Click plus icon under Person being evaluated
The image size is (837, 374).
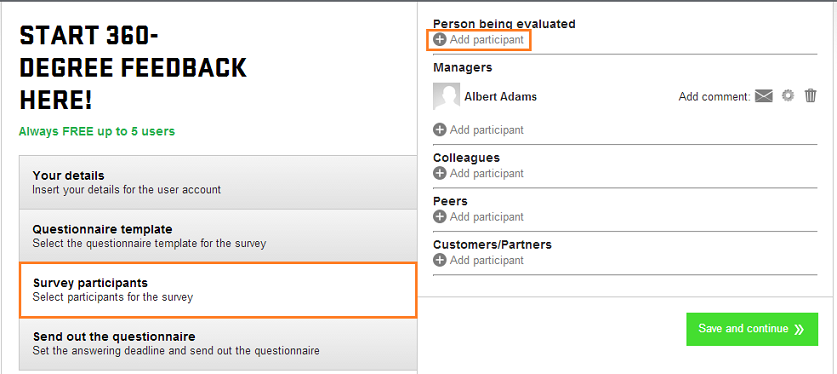pyautogui.click(x=439, y=39)
